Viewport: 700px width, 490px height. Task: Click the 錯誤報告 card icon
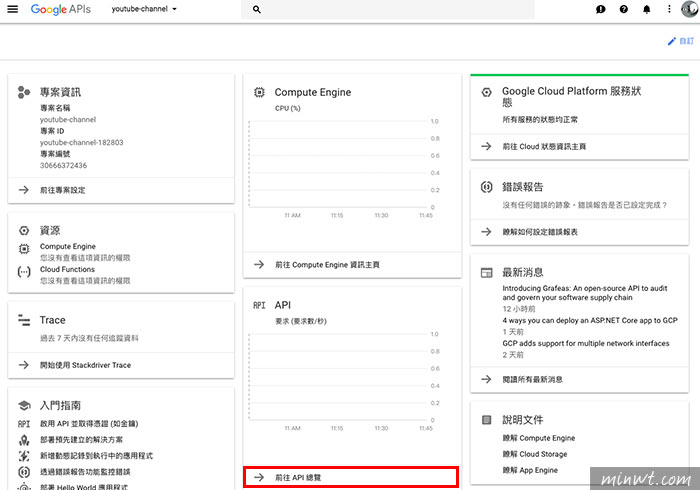[487, 187]
